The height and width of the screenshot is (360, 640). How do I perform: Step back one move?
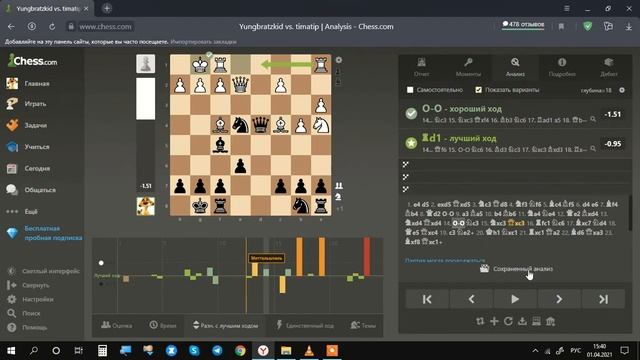[x=471, y=299]
